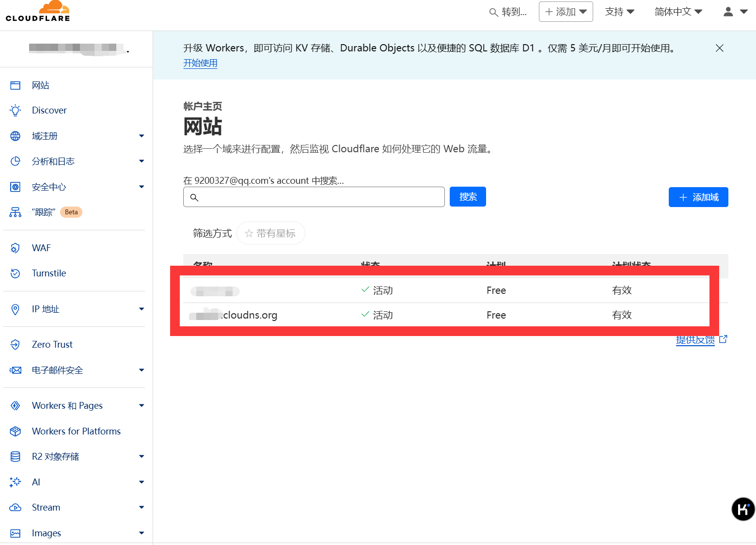Click the 安全中心 icon
756x545 pixels.
(16, 187)
